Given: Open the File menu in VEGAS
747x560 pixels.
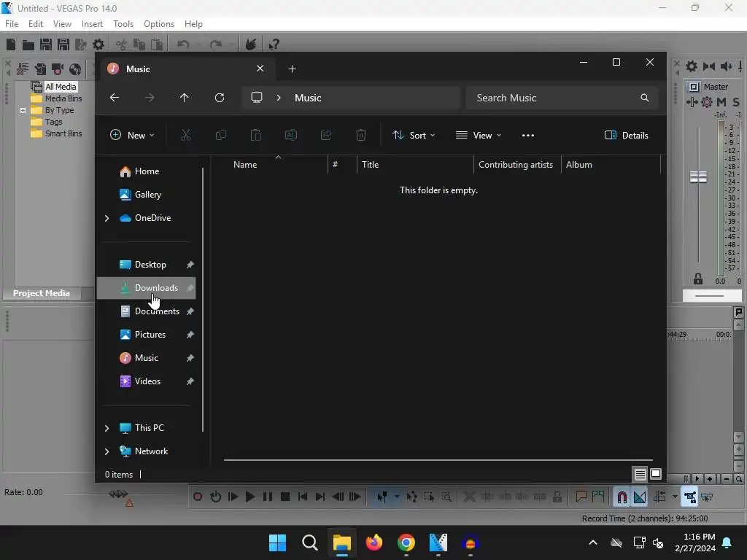Looking at the screenshot, I should (12, 24).
